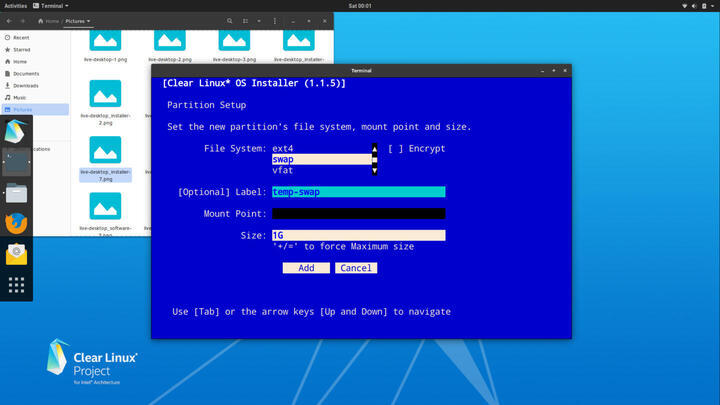The image size is (720, 405).
Task: Focus the Label field containing temp-swap
Action: (359, 192)
